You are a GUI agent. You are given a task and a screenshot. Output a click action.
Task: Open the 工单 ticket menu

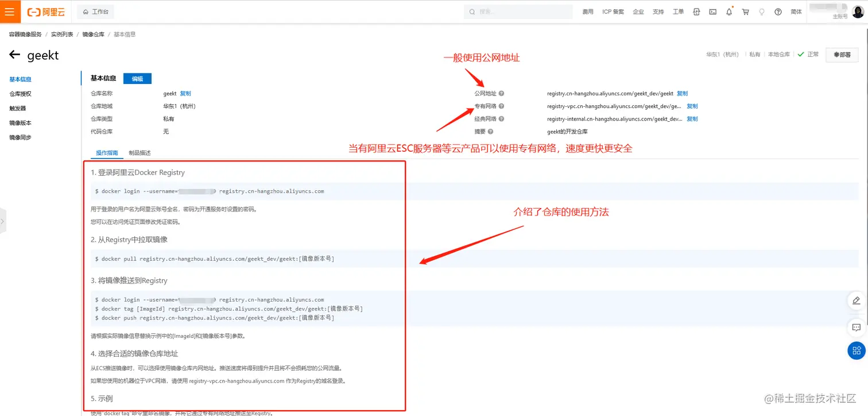click(x=679, y=12)
